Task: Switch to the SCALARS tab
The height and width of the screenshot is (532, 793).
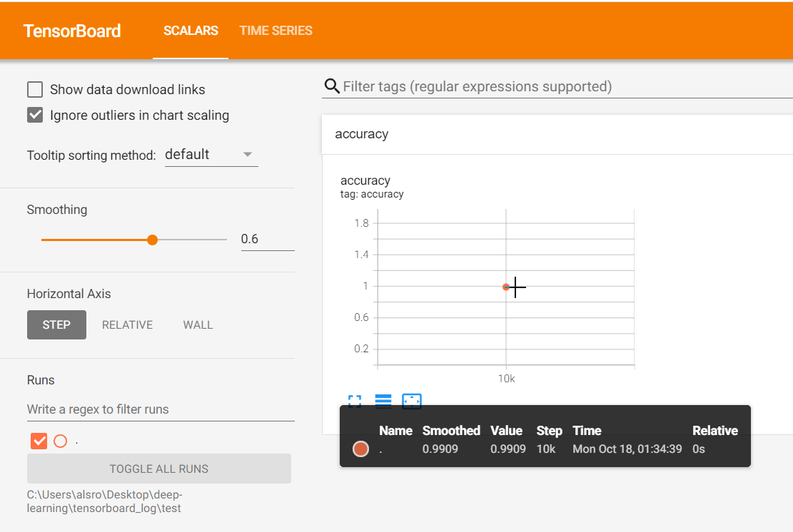Action: [191, 31]
